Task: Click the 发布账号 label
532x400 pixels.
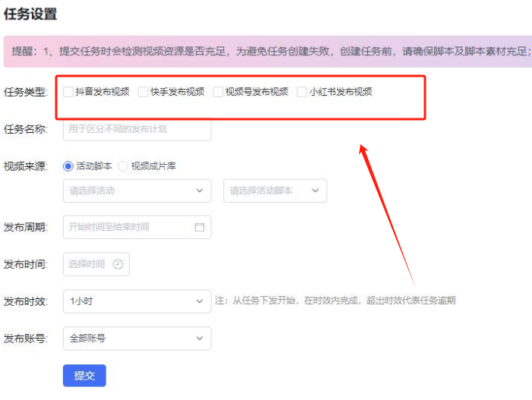Action: pyautogui.click(x=26, y=339)
